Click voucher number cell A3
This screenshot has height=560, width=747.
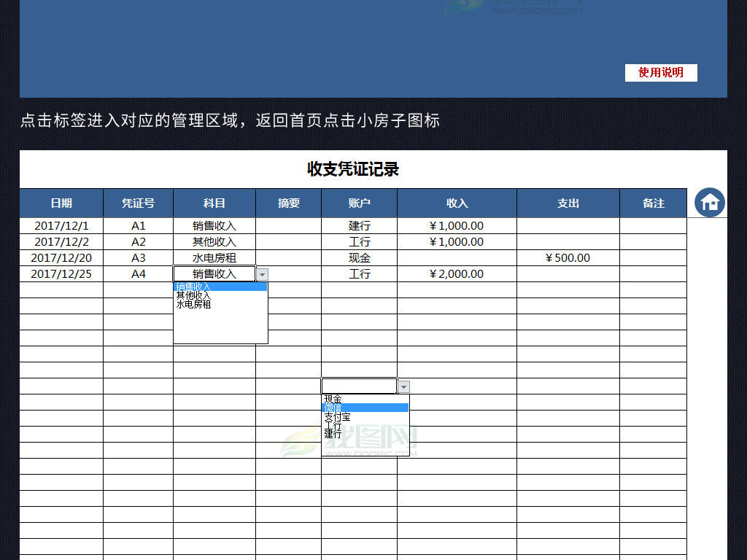tap(139, 257)
